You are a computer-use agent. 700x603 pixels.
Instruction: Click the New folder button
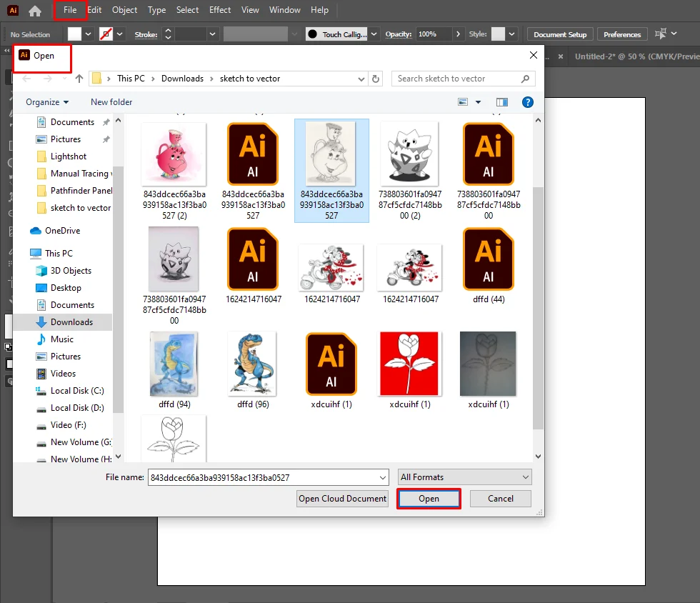coord(111,102)
